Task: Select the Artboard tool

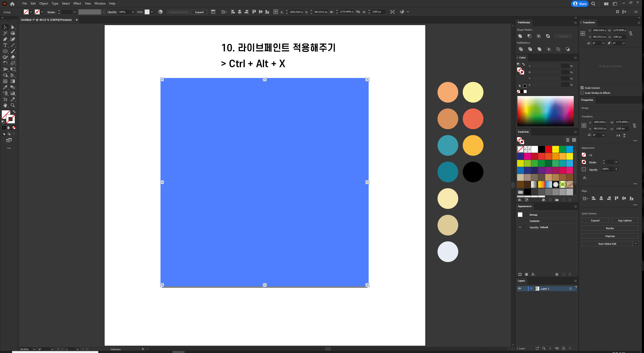Action: pyautogui.click(x=5, y=99)
